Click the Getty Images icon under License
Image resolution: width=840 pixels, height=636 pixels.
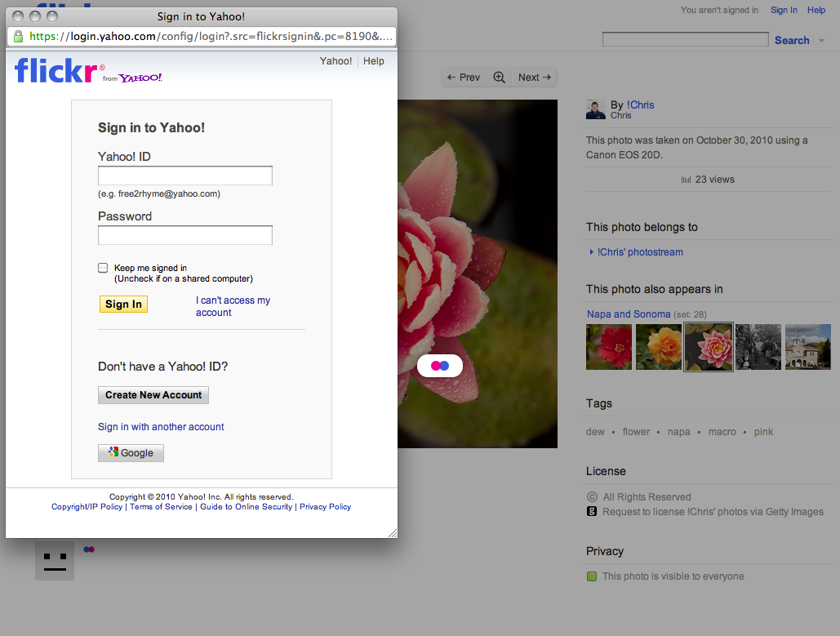591,511
